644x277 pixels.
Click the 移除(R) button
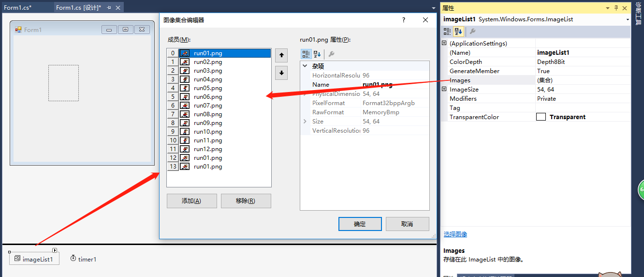pos(246,201)
